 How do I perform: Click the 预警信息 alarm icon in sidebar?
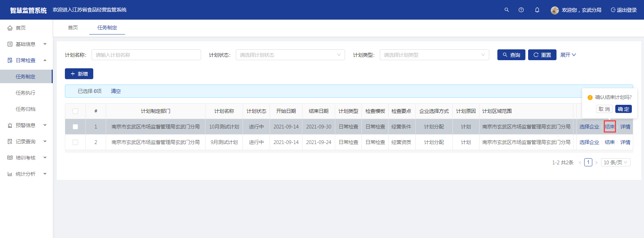(10, 125)
